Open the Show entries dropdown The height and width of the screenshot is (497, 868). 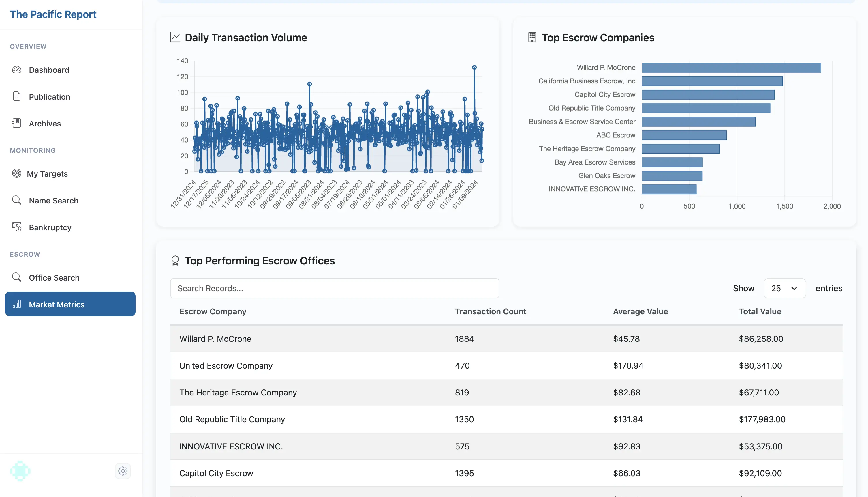point(784,288)
